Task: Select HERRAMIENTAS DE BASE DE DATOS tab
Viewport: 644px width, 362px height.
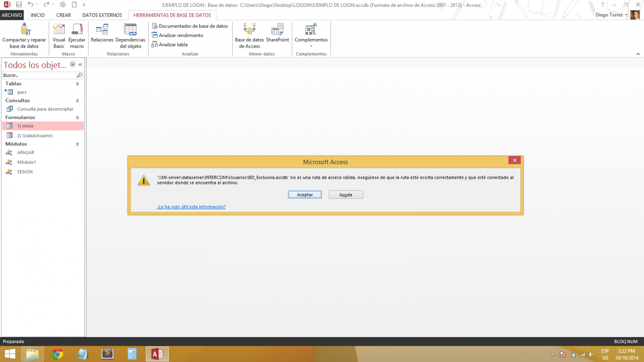Action: click(172, 15)
